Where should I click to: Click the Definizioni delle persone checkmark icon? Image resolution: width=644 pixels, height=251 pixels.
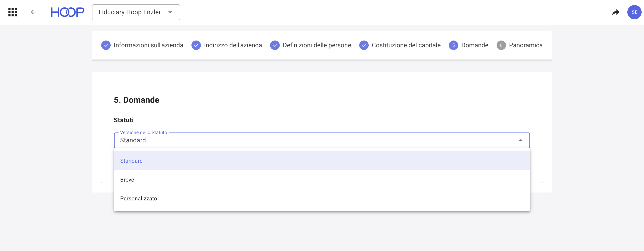click(x=275, y=45)
